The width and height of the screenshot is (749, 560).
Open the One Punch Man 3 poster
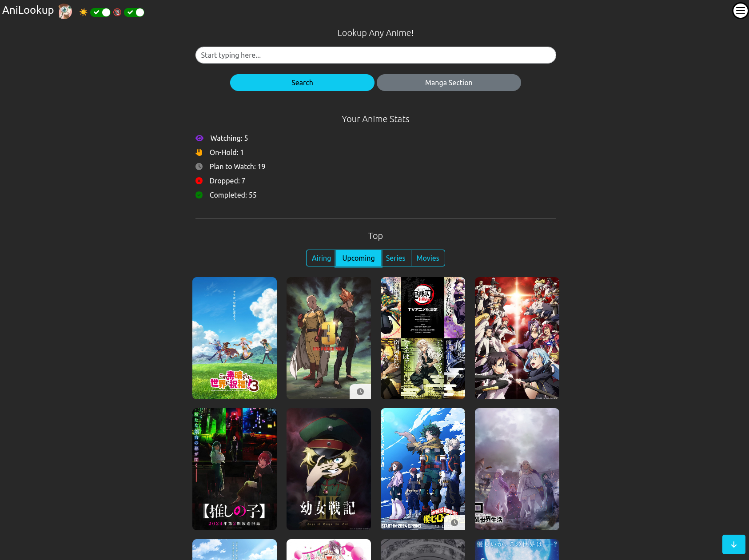(329, 338)
